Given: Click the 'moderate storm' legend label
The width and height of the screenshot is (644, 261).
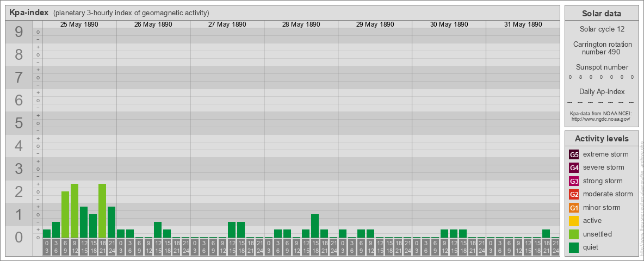Looking at the screenshot, I should pos(608,194).
